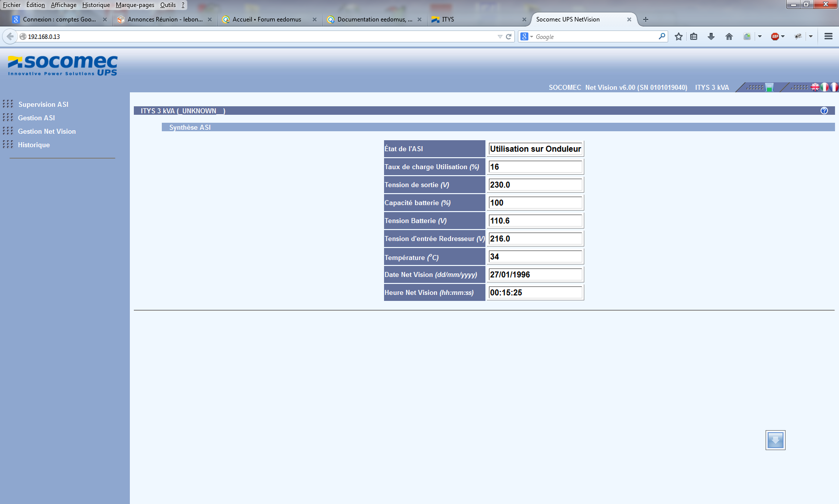
Task: Expand the URL bar history dropdown
Action: point(500,36)
